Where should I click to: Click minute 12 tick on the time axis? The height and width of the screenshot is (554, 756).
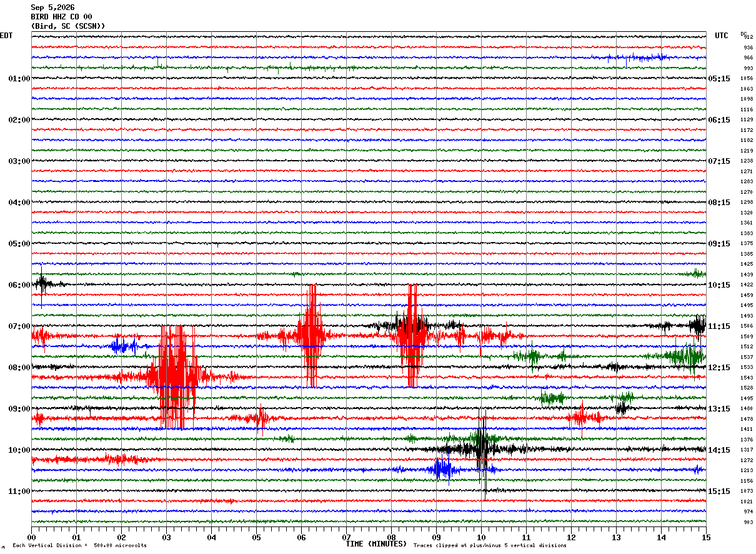[571, 536]
